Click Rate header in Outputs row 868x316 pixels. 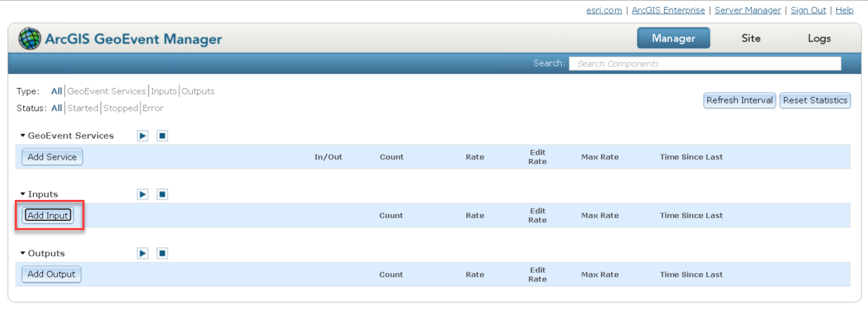474,274
